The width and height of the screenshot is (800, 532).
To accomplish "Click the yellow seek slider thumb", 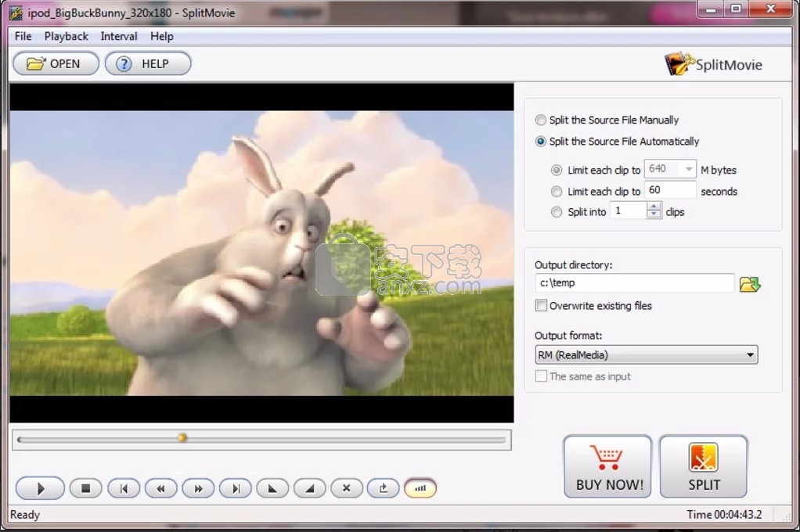I will (182, 437).
